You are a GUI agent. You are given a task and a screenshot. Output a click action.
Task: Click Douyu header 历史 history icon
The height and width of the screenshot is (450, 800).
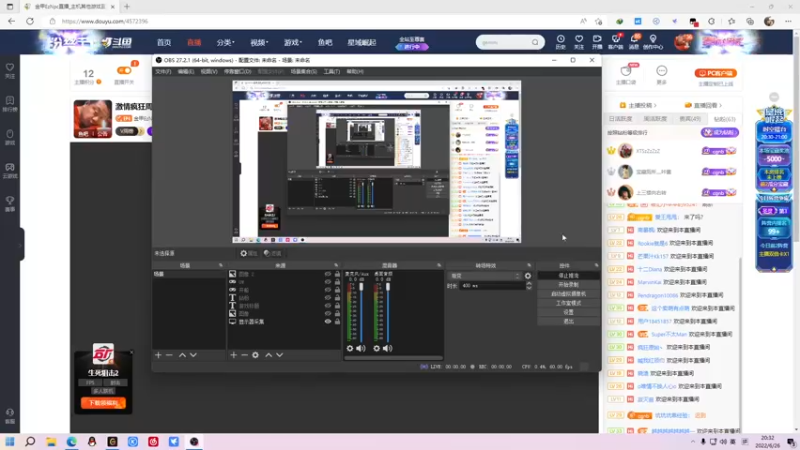(x=561, y=42)
